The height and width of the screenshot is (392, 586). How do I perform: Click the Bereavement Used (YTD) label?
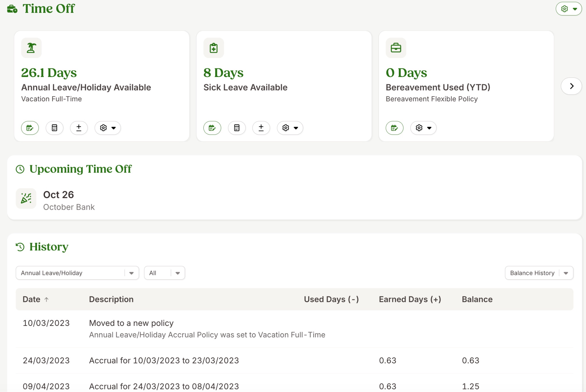pyautogui.click(x=438, y=87)
